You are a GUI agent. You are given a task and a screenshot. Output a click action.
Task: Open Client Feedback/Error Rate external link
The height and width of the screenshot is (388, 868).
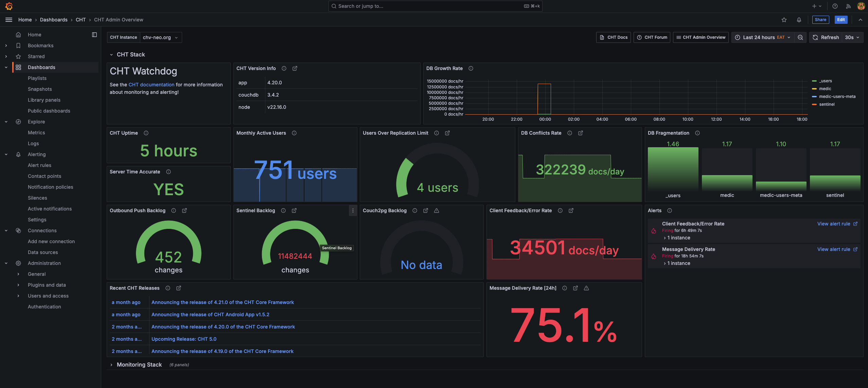click(x=571, y=210)
